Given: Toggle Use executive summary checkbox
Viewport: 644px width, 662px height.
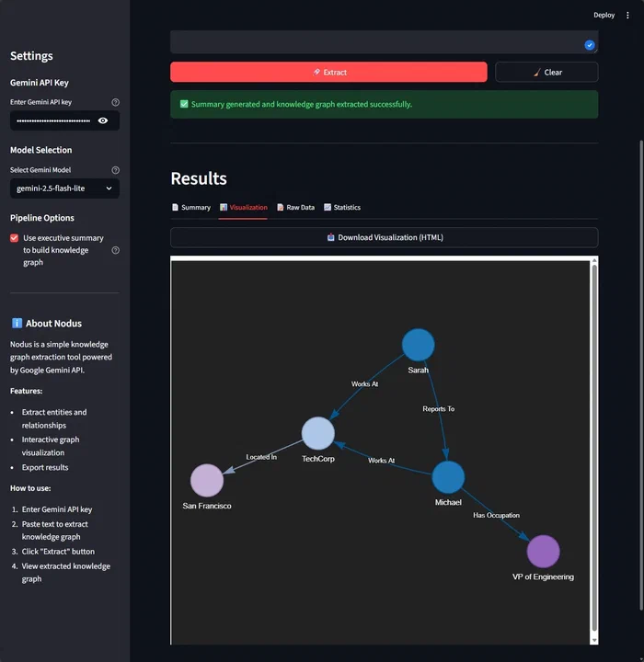Looking at the screenshot, I should [x=15, y=238].
